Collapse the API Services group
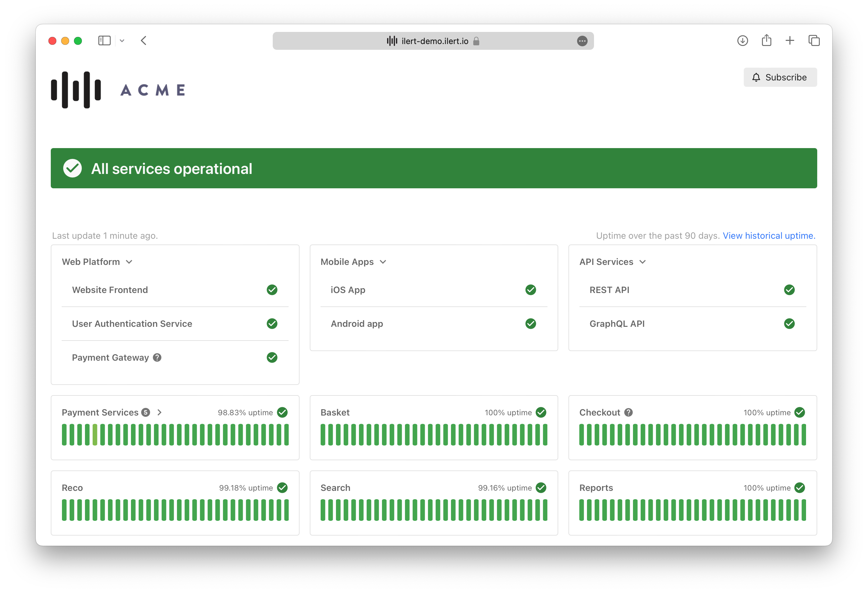The height and width of the screenshot is (593, 868). click(x=643, y=262)
